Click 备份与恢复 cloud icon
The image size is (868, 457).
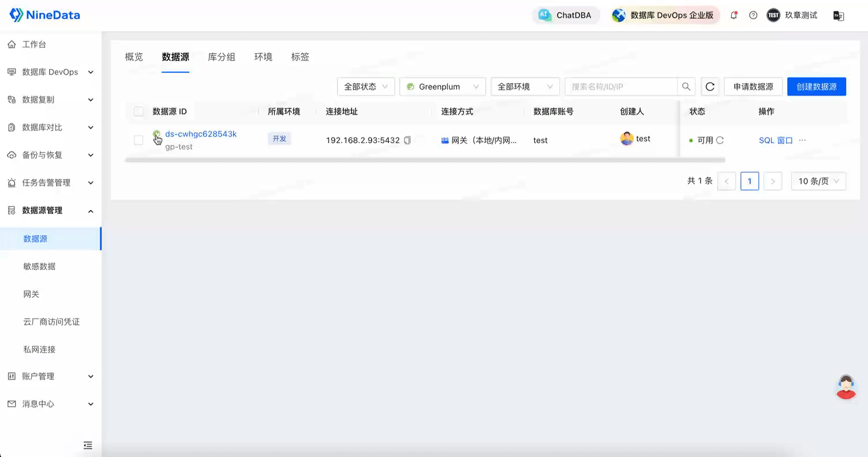pyautogui.click(x=12, y=155)
